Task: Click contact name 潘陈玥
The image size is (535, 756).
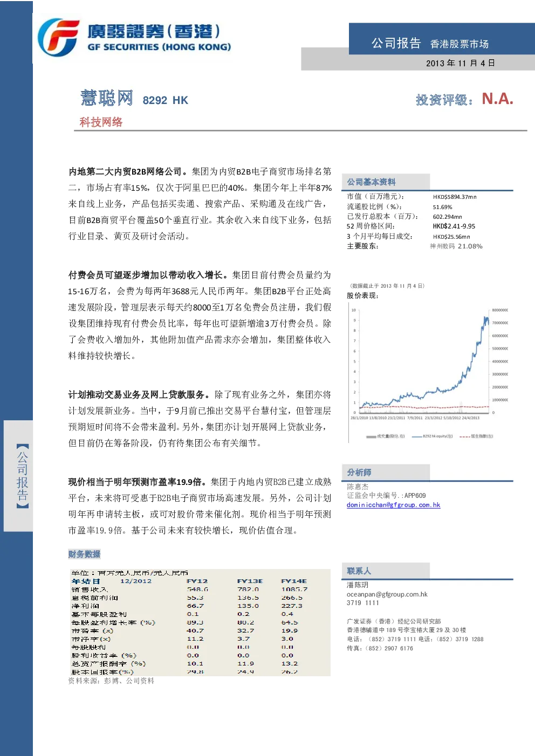Action: point(358,585)
